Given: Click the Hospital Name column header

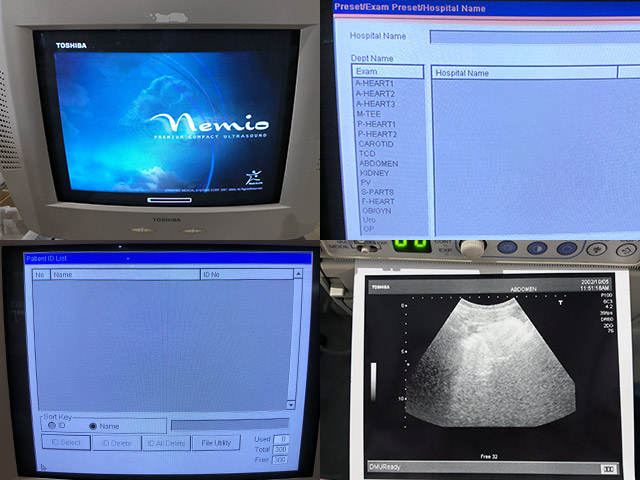Looking at the screenshot, I should point(524,73).
